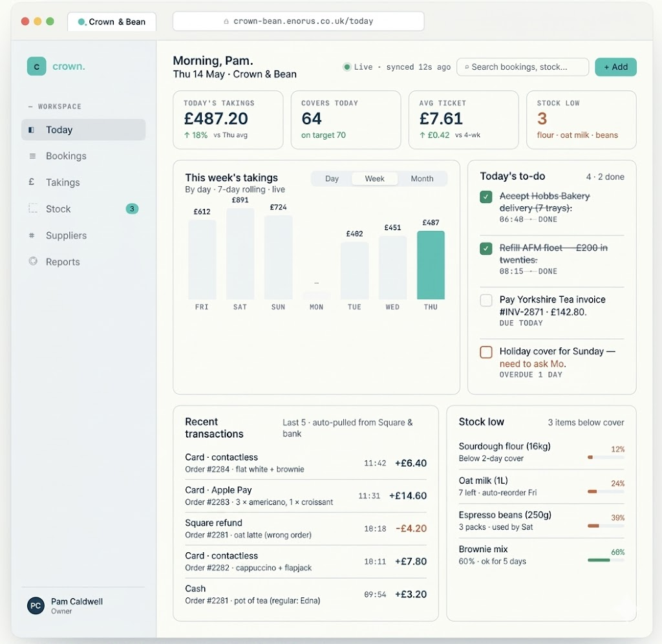
Task: Click the crown. brand name
Action: tap(69, 67)
